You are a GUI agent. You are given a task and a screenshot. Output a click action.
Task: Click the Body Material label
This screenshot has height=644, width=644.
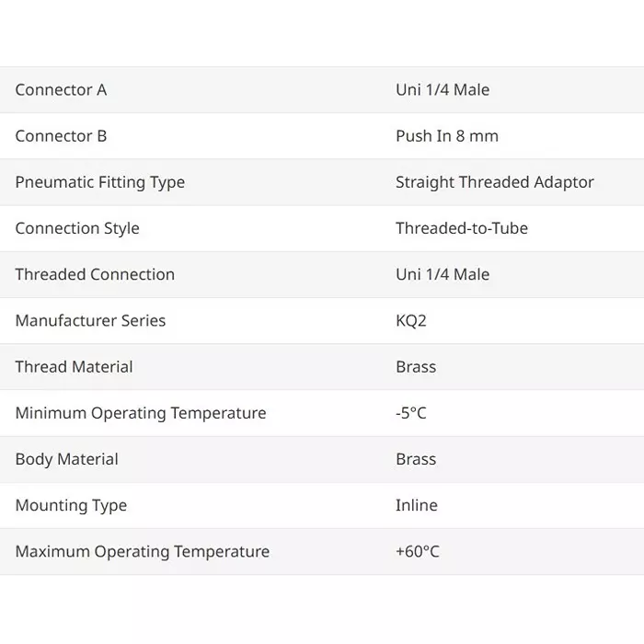point(66,459)
